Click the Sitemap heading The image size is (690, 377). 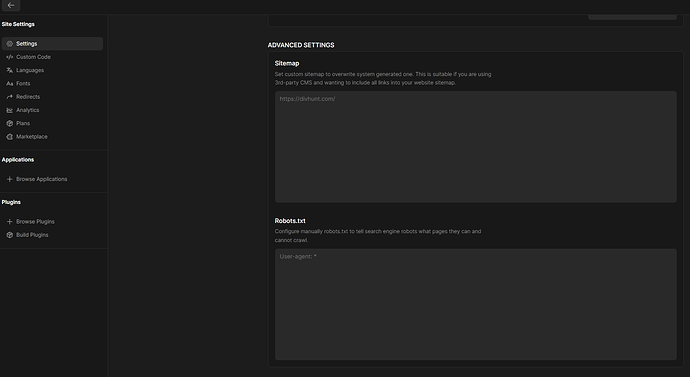pos(287,63)
